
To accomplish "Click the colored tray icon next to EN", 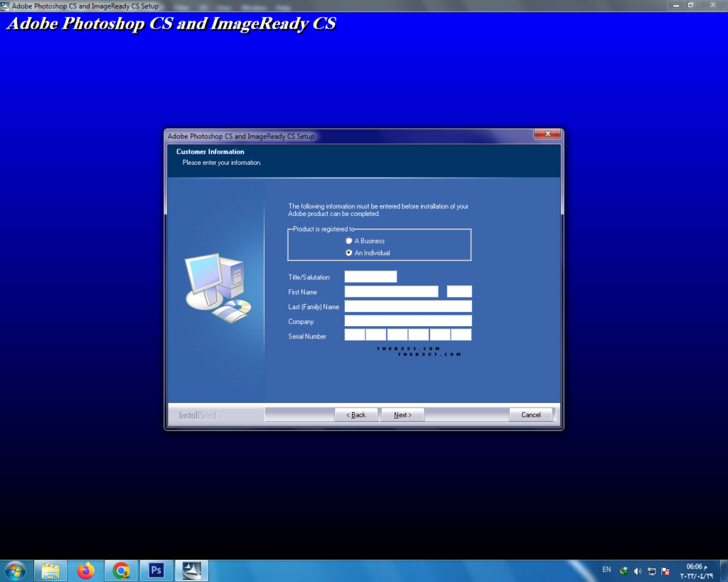I will tap(624, 571).
